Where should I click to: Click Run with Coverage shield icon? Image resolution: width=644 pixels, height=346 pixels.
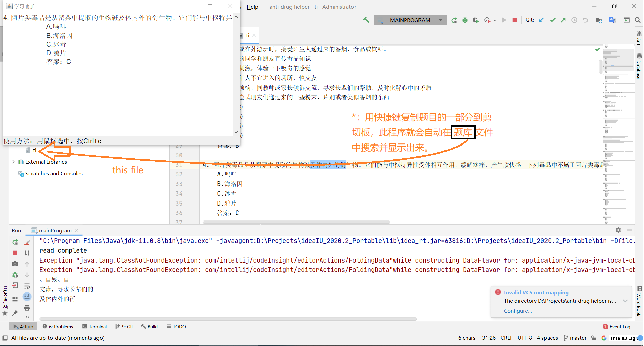click(475, 20)
